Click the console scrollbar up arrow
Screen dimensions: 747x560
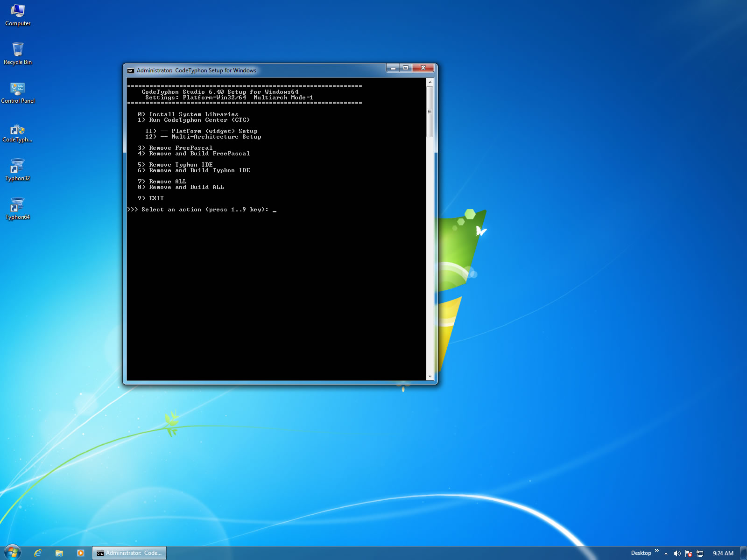pyautogui.click(x=430, y=82)
